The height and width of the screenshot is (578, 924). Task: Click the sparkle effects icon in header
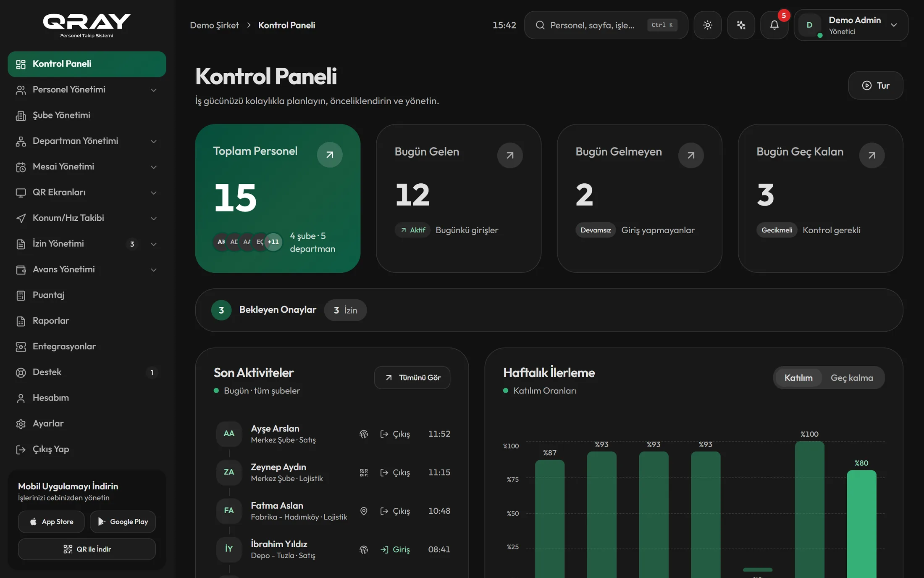coord(741,25)
